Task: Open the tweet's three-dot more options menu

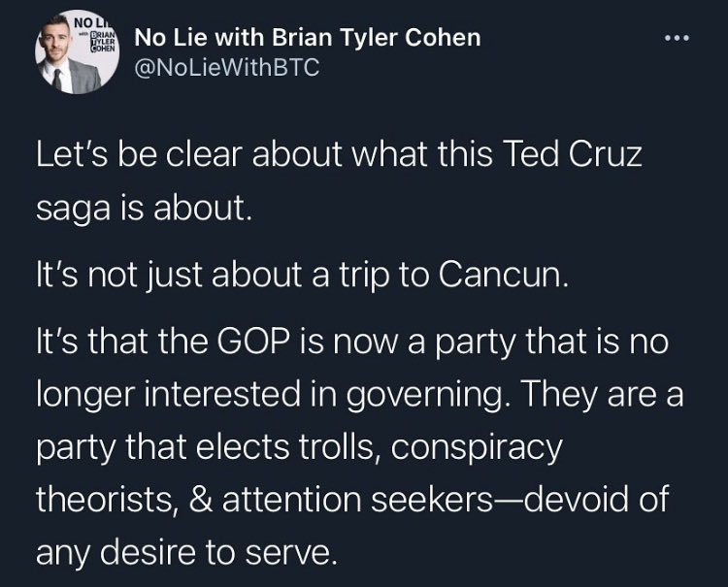Action: tap(677, 39)
